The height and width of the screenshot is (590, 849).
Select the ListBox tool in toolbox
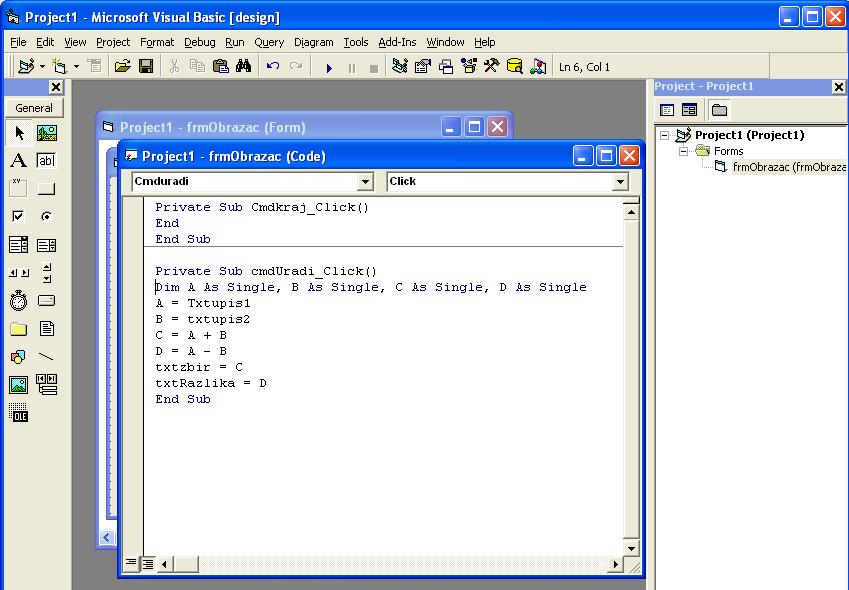47,245
